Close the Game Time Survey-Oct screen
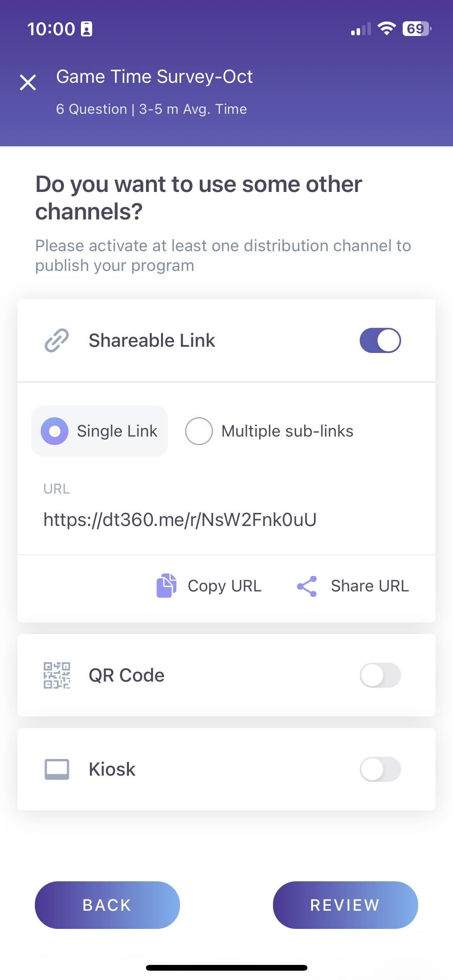This screenshot has width=453, height=980. pos(28,82)
